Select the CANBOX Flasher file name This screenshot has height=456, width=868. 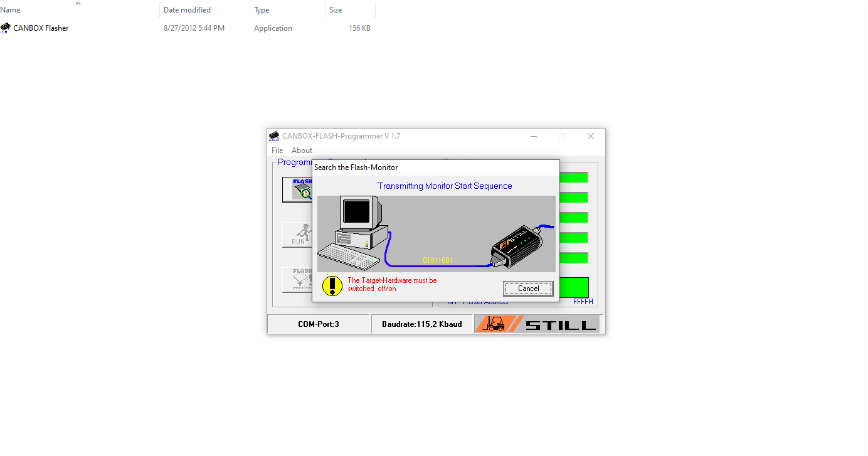[42, 28]
